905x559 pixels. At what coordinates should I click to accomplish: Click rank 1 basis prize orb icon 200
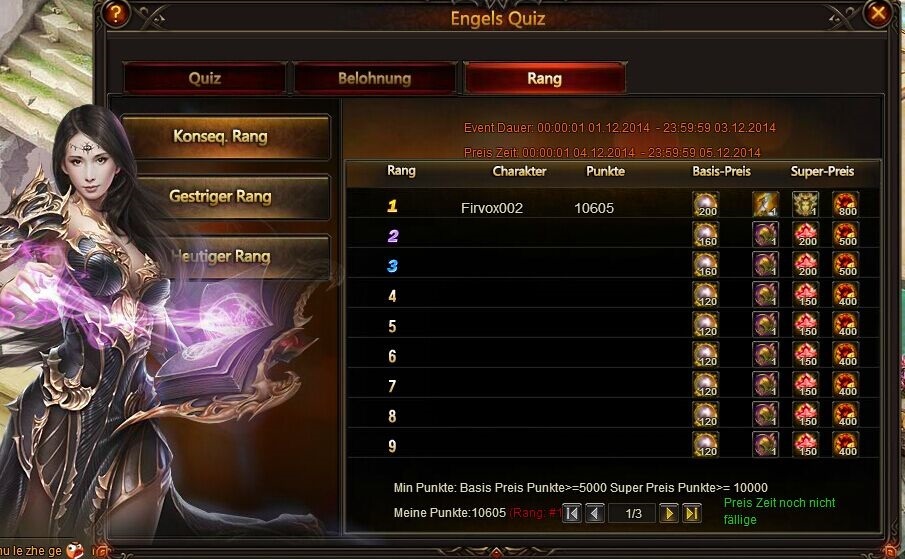coord(705,204)
